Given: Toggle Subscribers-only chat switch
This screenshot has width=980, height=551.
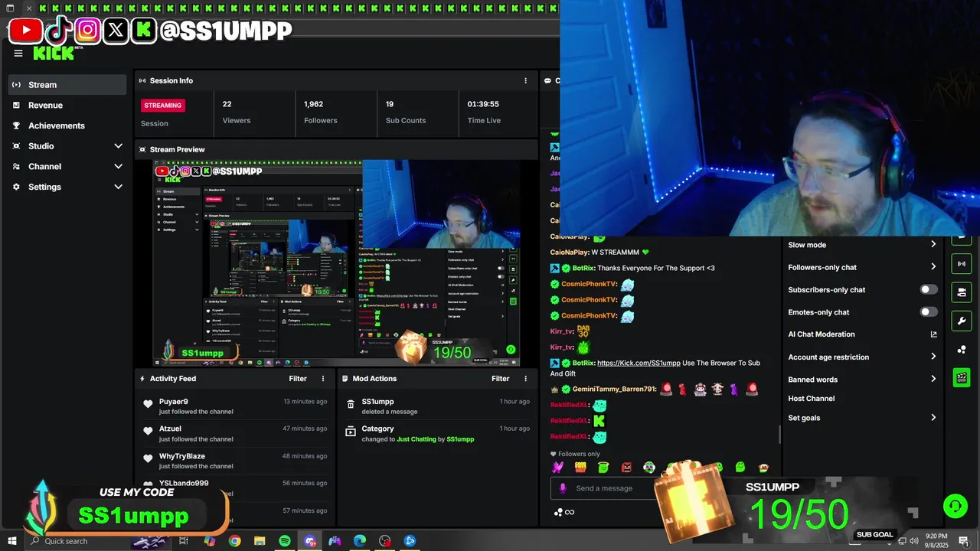Looking at the screenshot, I should (x=928, y=289).
